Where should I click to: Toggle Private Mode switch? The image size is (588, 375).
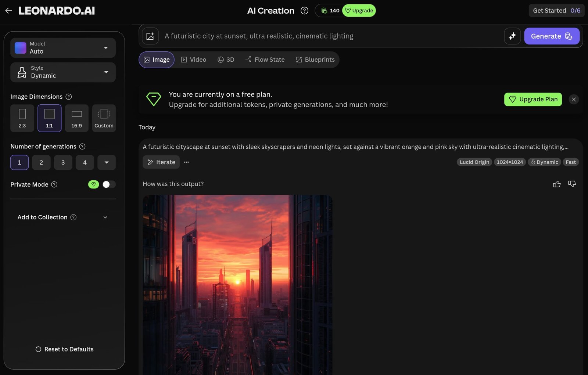click(109, 184)
